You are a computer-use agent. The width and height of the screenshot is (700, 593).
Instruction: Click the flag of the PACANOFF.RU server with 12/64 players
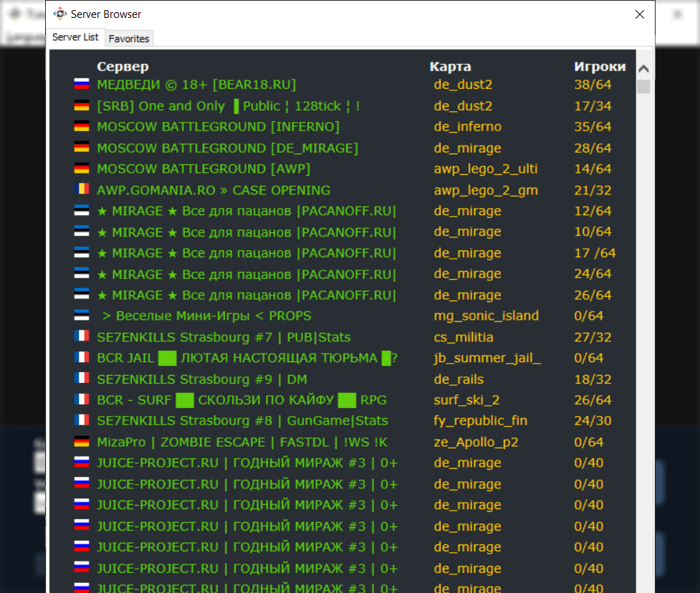[x=82, y=211]
